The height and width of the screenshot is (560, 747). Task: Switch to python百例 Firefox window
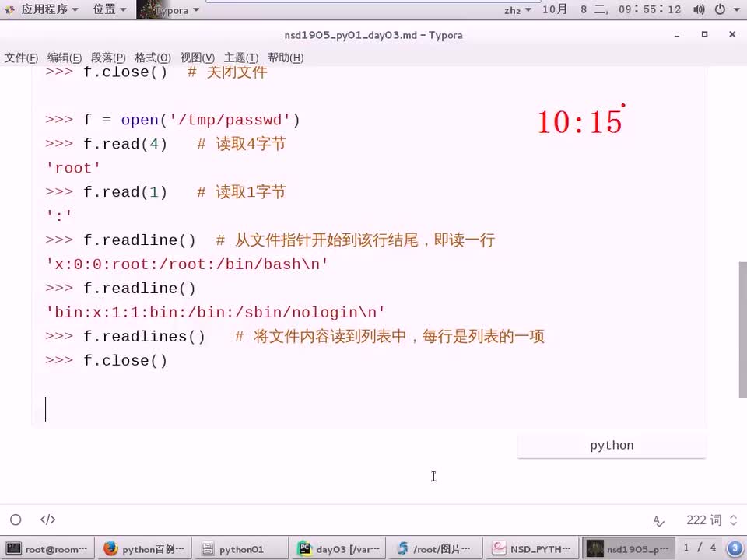[144, 549]
